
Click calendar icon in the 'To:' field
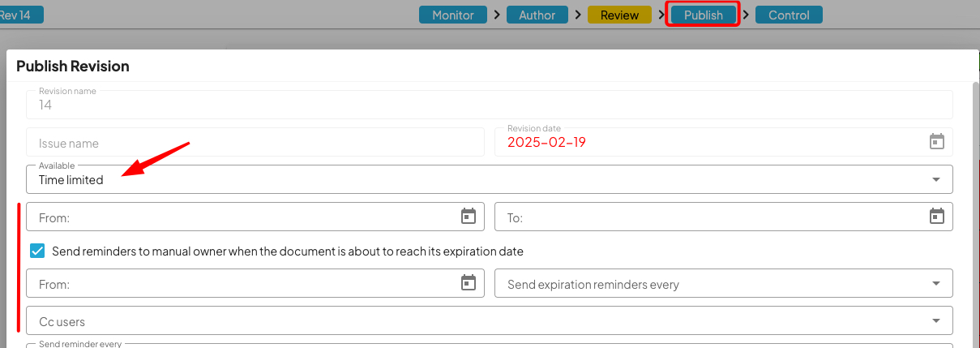coord(936,217)
